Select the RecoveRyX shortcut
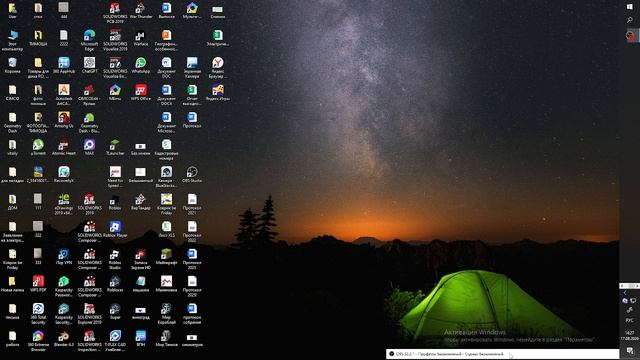This screenshot has width=640, height=360. (64, 175)
